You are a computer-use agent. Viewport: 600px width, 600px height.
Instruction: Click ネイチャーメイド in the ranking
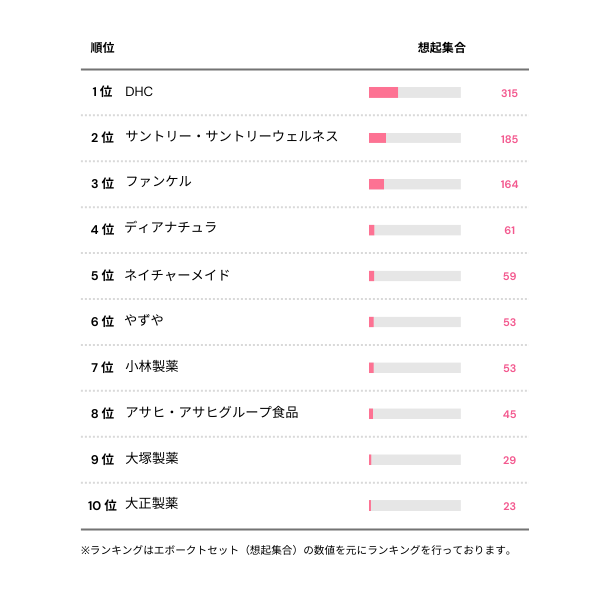click(x=177, y=275)
